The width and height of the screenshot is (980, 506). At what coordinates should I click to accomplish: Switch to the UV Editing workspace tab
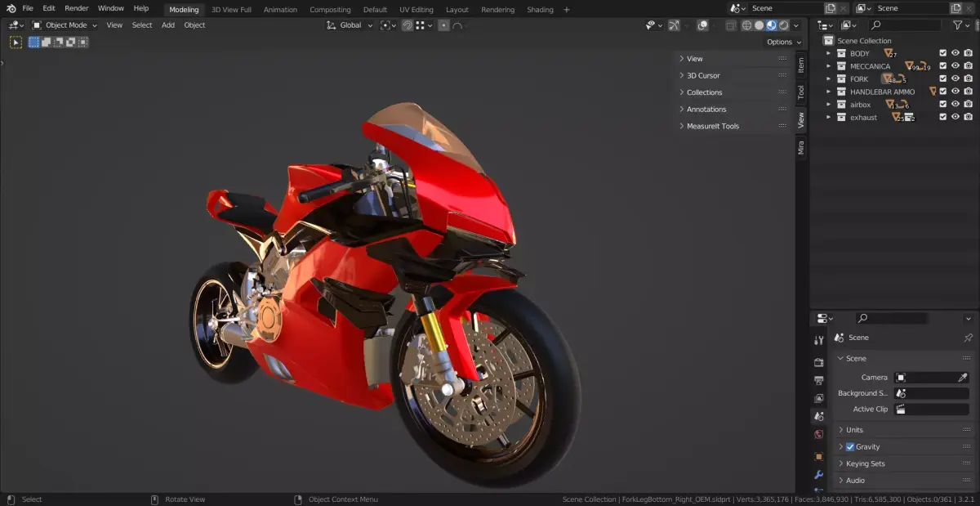416,10
